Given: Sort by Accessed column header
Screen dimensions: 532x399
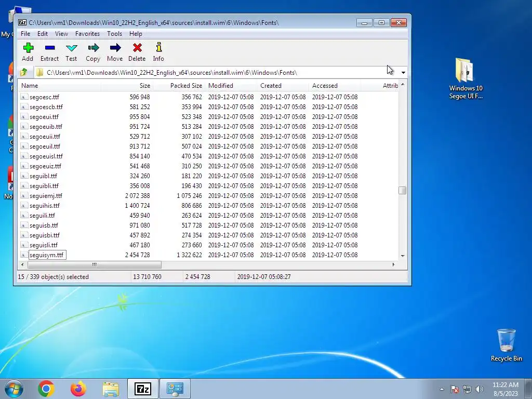Looking at the screenshot, I should 335,86.
